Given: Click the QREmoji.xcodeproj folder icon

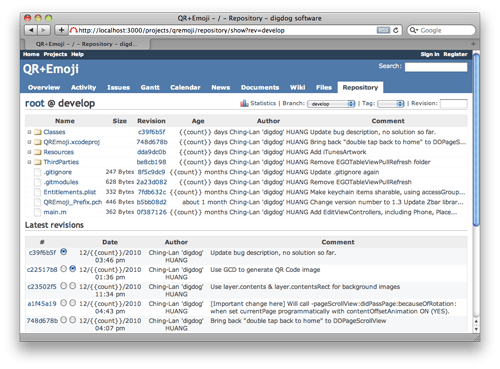Looking at the screenshot, I should 38,142.
